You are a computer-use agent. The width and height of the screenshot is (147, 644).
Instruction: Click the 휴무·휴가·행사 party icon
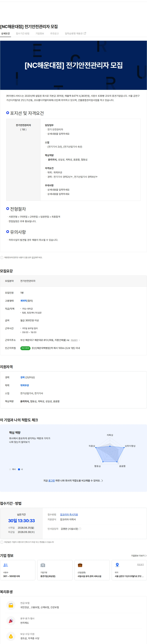pyautogui.click(x=11, y=621)
